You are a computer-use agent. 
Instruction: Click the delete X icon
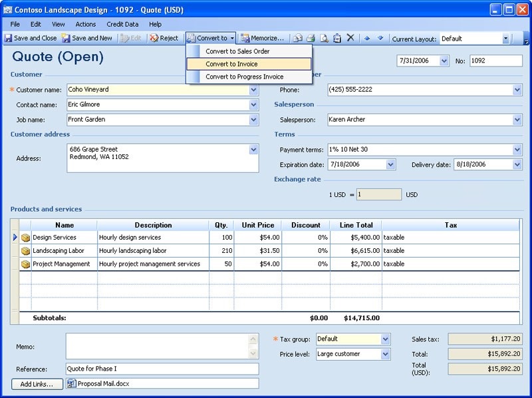(350, 38)
